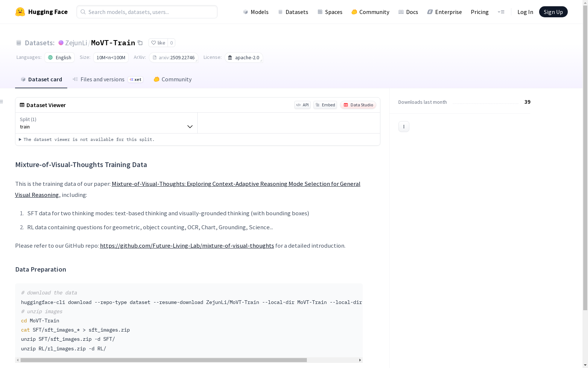Viewport: 588px width, 368px height.
Task: Click the Hugging Face logo icon
Action: pyautogui.click(x=20, y=12)
